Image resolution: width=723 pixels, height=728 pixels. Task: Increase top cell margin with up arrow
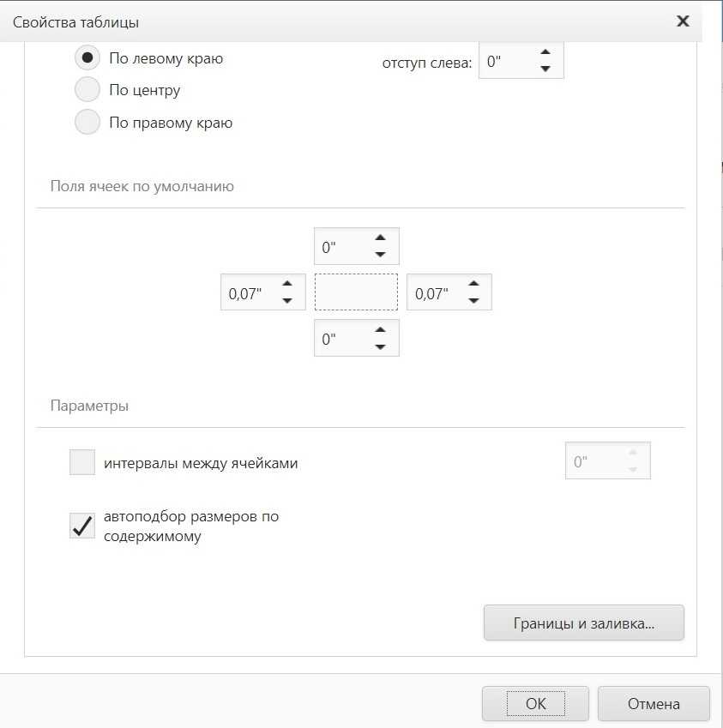(380, 238)
